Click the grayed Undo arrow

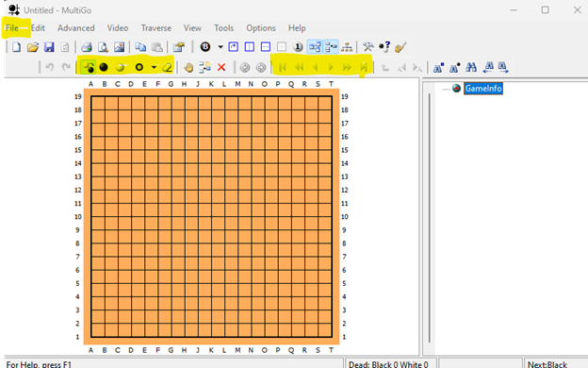[50, 67]
